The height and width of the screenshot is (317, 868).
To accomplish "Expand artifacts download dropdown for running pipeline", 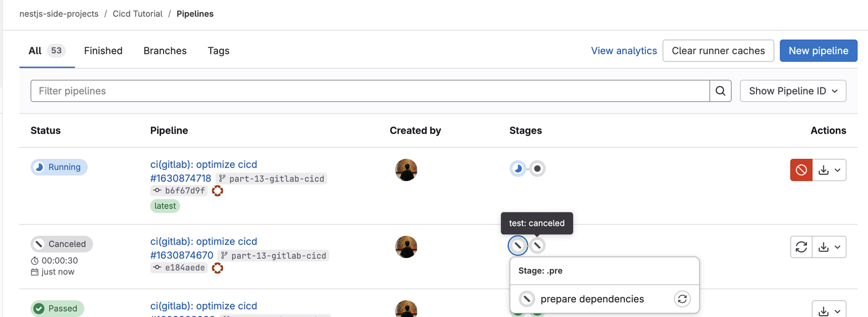I will [x=830, y=170].
